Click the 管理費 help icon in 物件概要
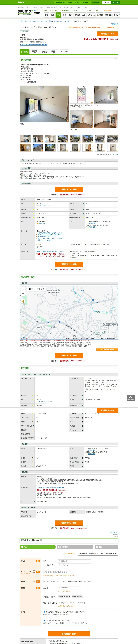Image resolution: width=138 pixels, height=644 pixels. coord(82,400)
